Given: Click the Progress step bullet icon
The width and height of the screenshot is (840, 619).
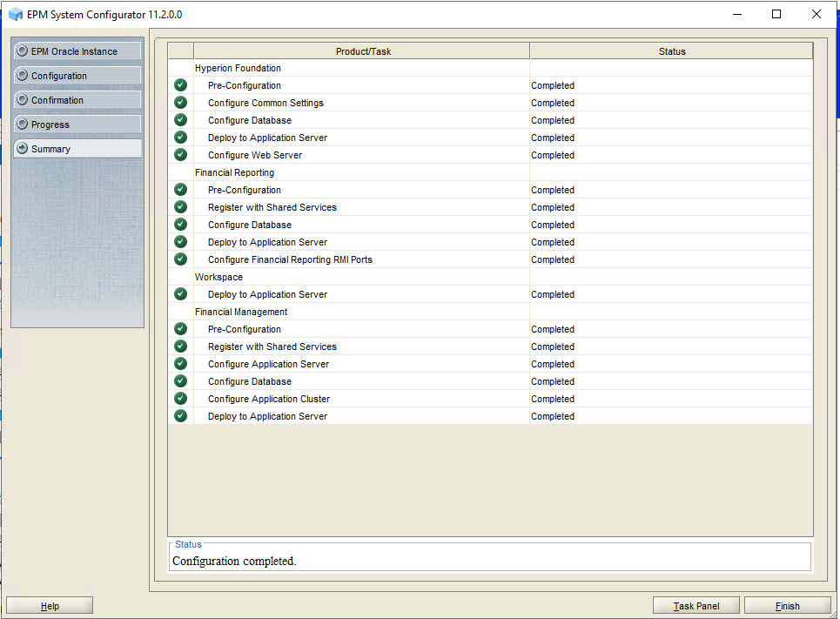Looking at the screenshot, I should coord(22,124).
